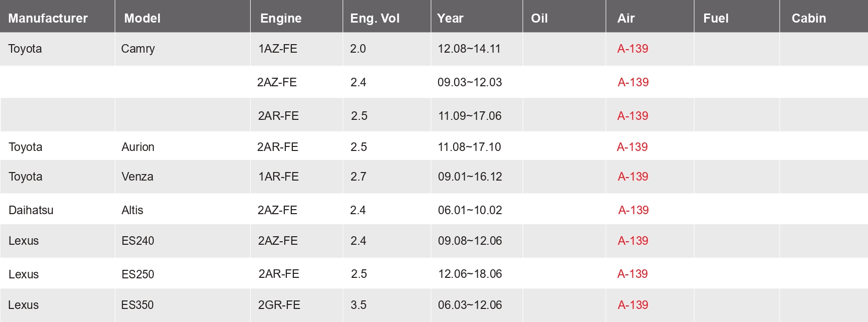868x322 pixels.
Task: Click the Daihatsu manufacturer cell
Action: click(x=31, y=210)
